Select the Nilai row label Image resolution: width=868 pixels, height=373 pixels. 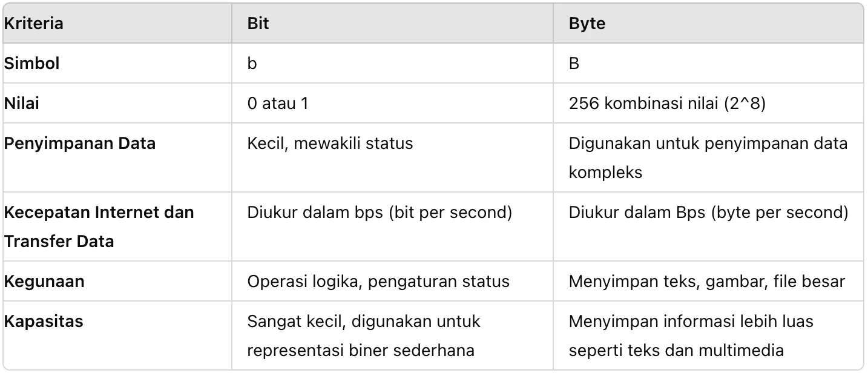pos(22,103)
